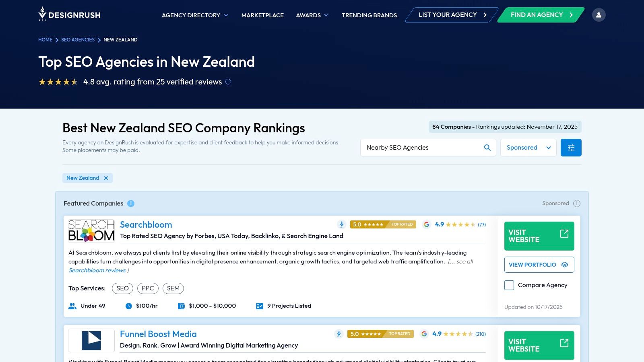Click the DesignRush logo
This screenshot has height=362, width=644.
click(68, 14)
